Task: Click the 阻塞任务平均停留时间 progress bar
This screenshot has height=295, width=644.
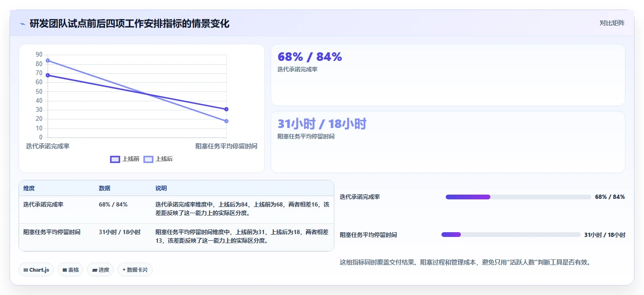Action: coord(511,235)
